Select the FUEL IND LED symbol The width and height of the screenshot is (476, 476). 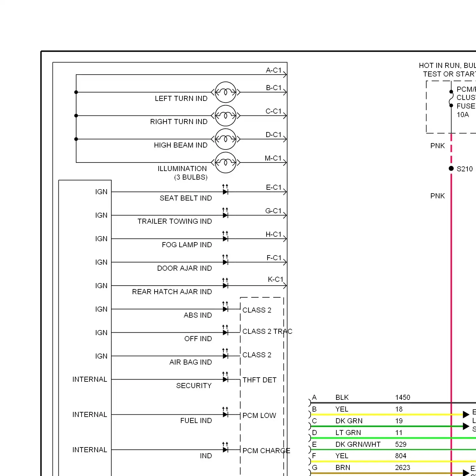[x=225, y=413]
